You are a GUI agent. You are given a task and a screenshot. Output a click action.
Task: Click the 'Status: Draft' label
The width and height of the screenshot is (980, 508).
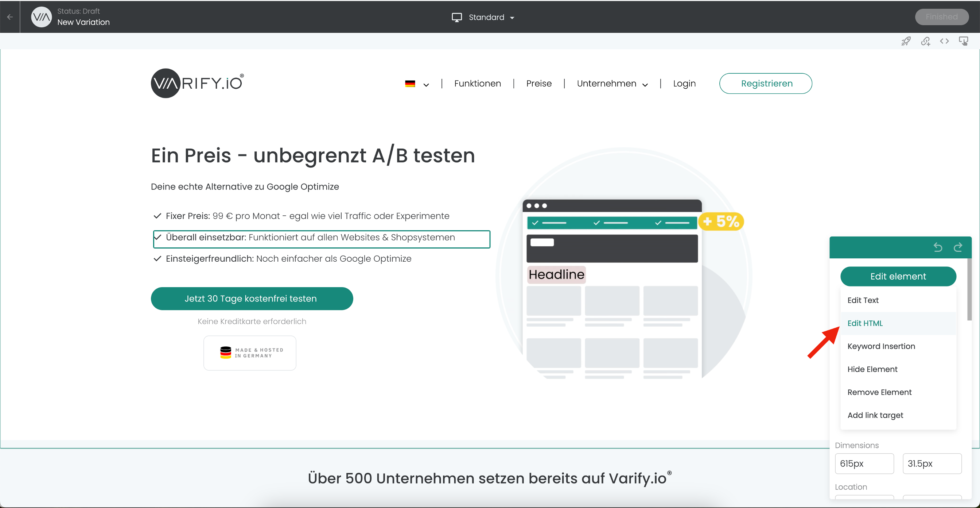point(78,11)
